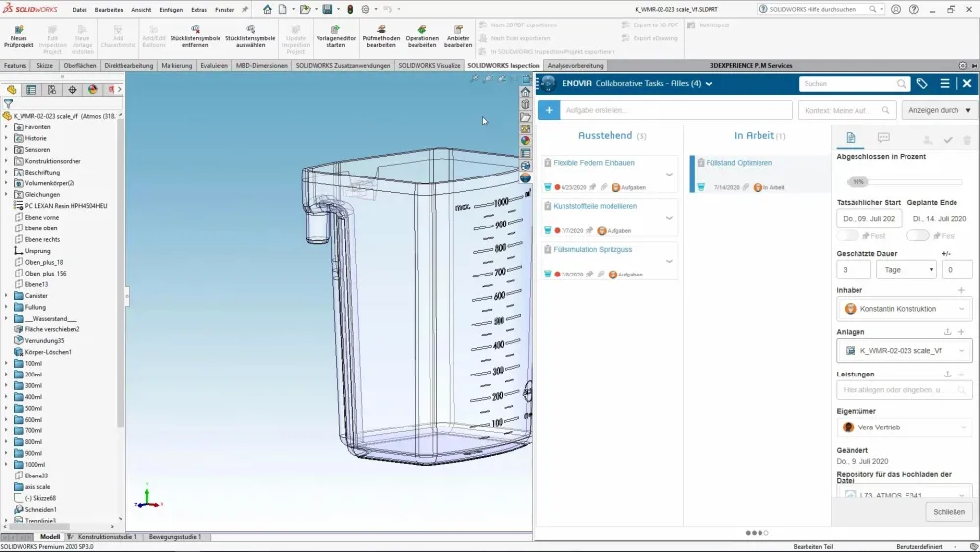This screenshot has height=552, width=980.
Task: Click the plus icon beside Inhaber
Action: coord(961,290)
